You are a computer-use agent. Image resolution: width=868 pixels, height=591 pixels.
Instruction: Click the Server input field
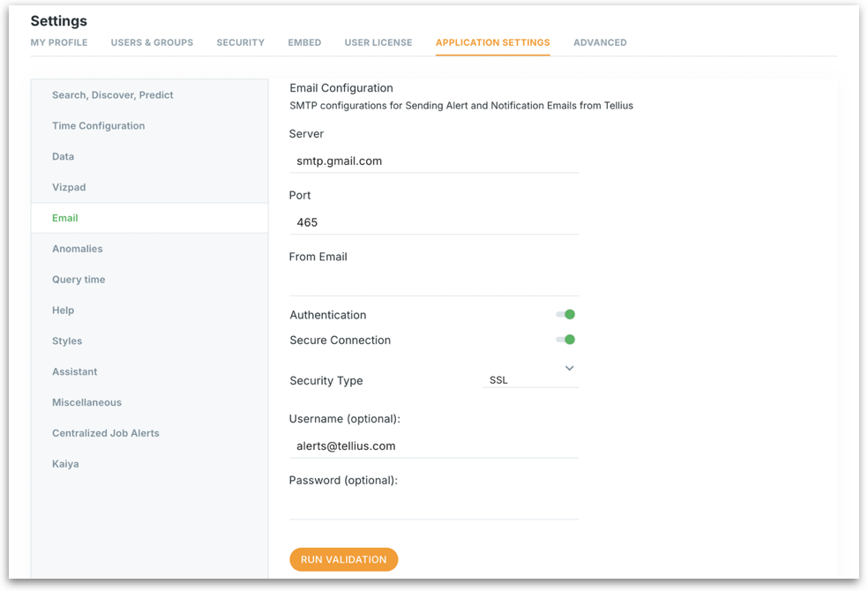point(433,161)
